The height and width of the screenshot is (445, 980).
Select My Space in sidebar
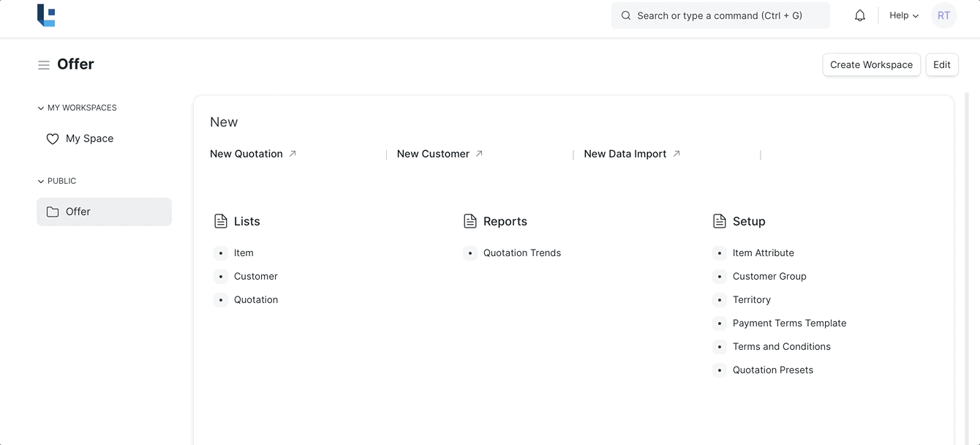pos(89,139)
